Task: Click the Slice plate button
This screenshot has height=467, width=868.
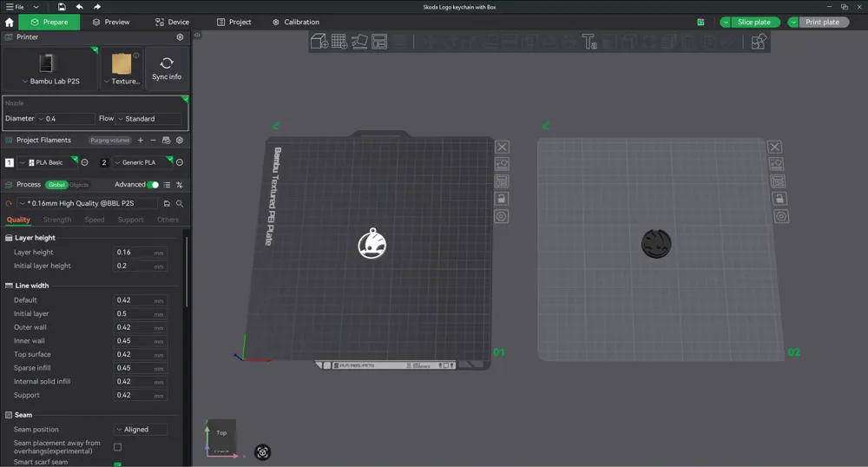Action: 754,22
